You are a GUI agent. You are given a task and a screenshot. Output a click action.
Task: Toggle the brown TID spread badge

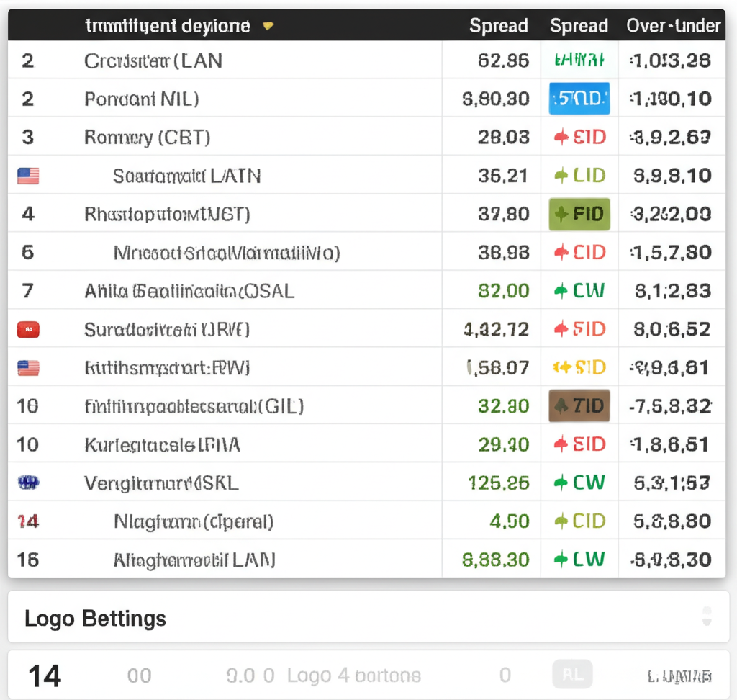pos(579,406)
